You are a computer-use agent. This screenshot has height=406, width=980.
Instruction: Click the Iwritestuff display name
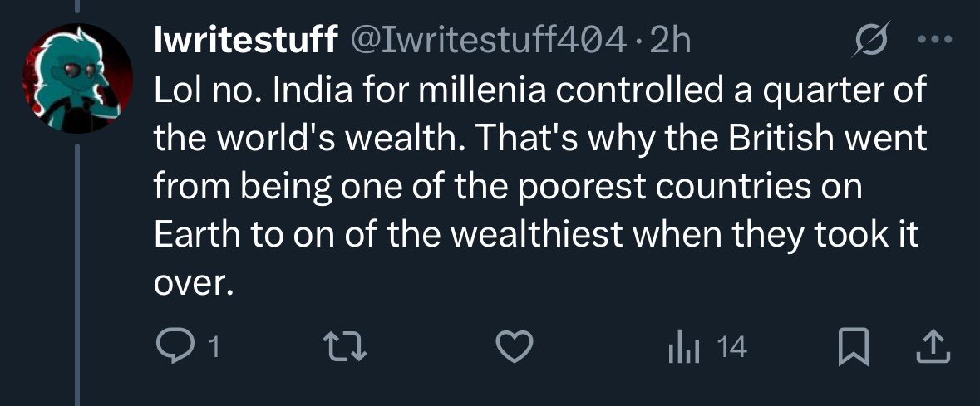coord(246,42)
